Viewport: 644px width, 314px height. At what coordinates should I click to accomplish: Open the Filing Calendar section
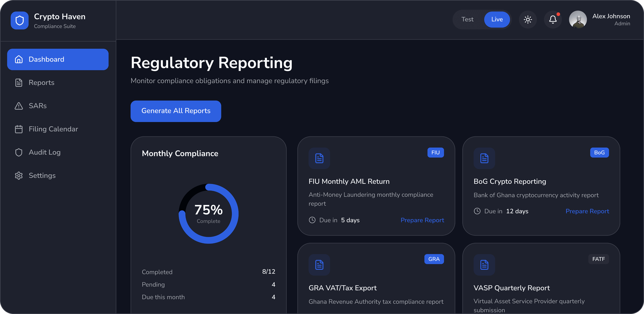pos(53,129)
